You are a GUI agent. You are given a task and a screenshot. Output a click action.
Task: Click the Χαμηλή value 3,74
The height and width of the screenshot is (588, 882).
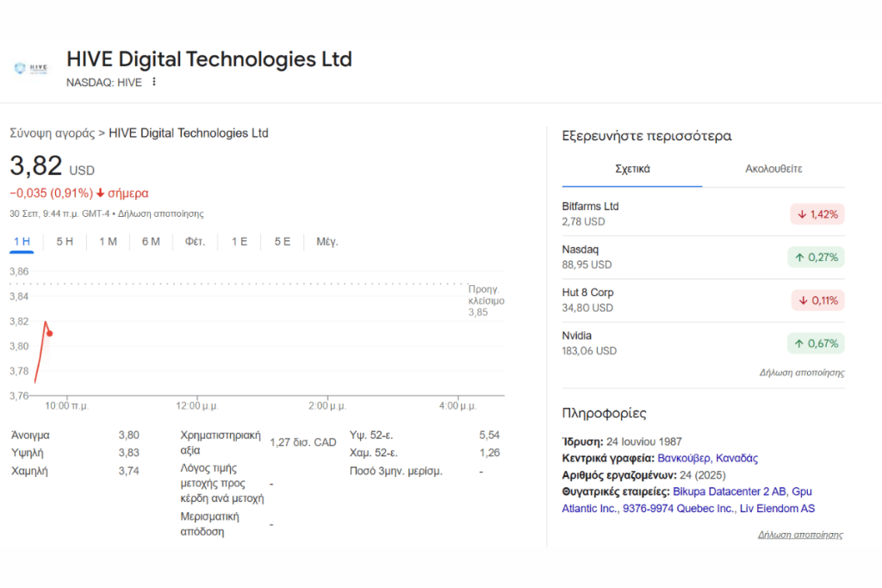click(129, 471)
